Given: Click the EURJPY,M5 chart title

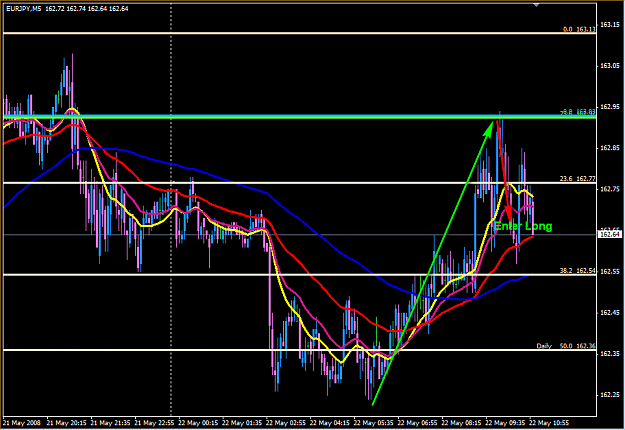Looking at the screenshot, I should tap(24, 8).
